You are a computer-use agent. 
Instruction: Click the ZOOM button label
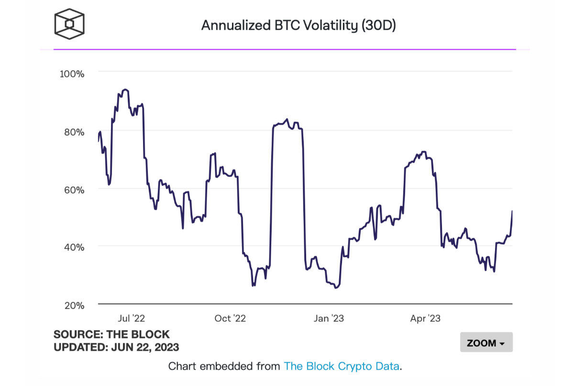click(x=482, y=343)
